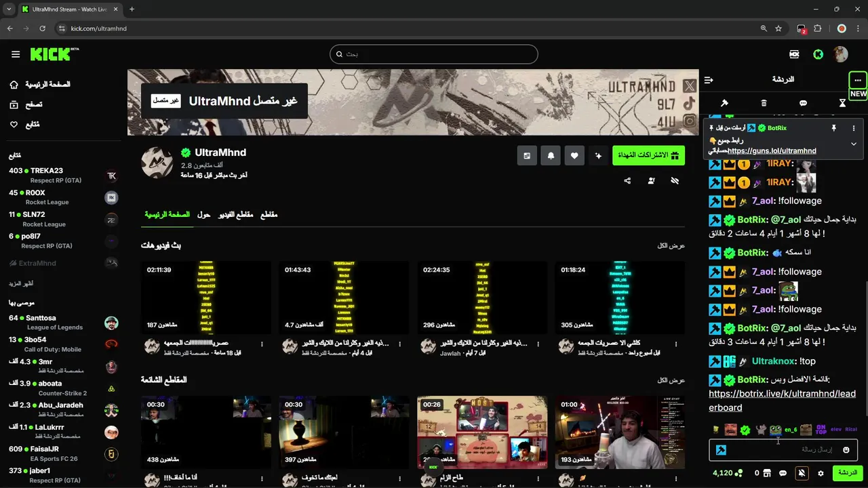Open the slow mode hourglass icon
Screen dimensions: 868x488
(842, 103)
